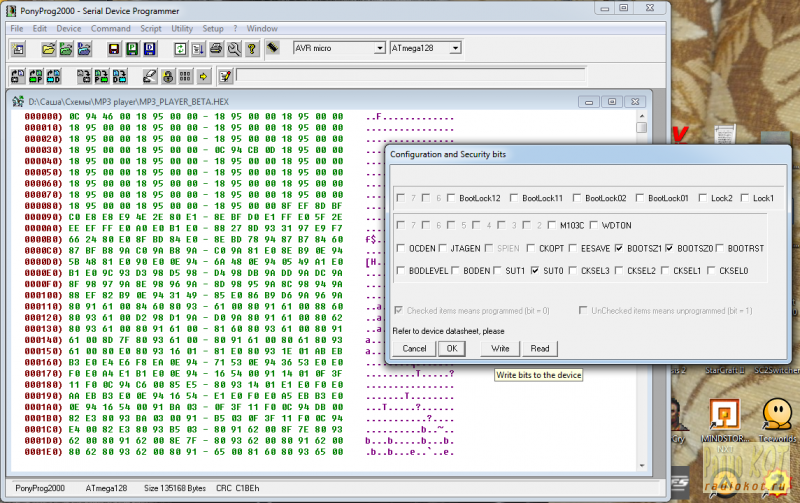This screenshot has height=503, width=800.
Task: Click the Reload files icon with green arrows
Action: point(180,49)
